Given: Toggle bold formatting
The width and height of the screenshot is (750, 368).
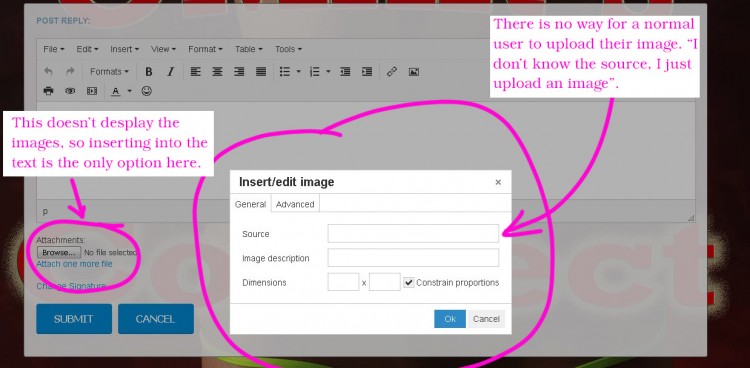Looking at the screenshot, I should tap(149, 72).
